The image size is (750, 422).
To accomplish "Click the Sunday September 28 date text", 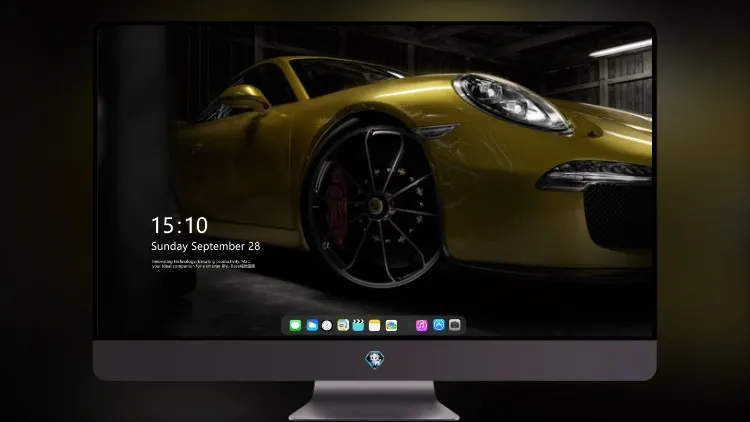I will click(206, 246).
